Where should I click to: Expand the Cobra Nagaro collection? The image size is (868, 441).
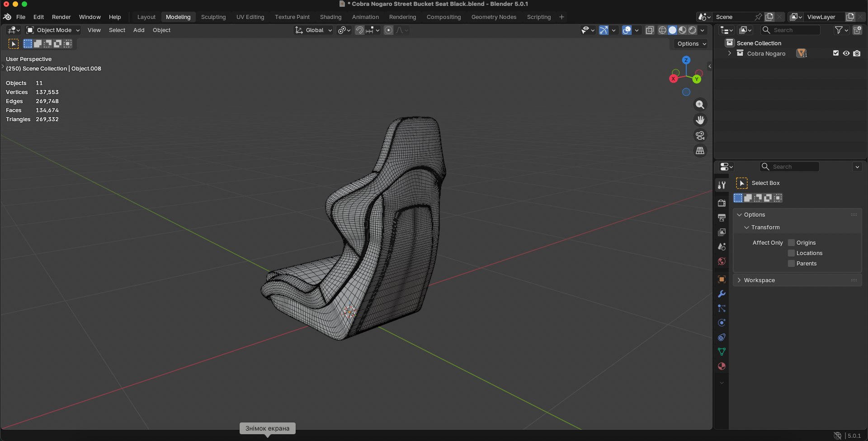point(729,53)
